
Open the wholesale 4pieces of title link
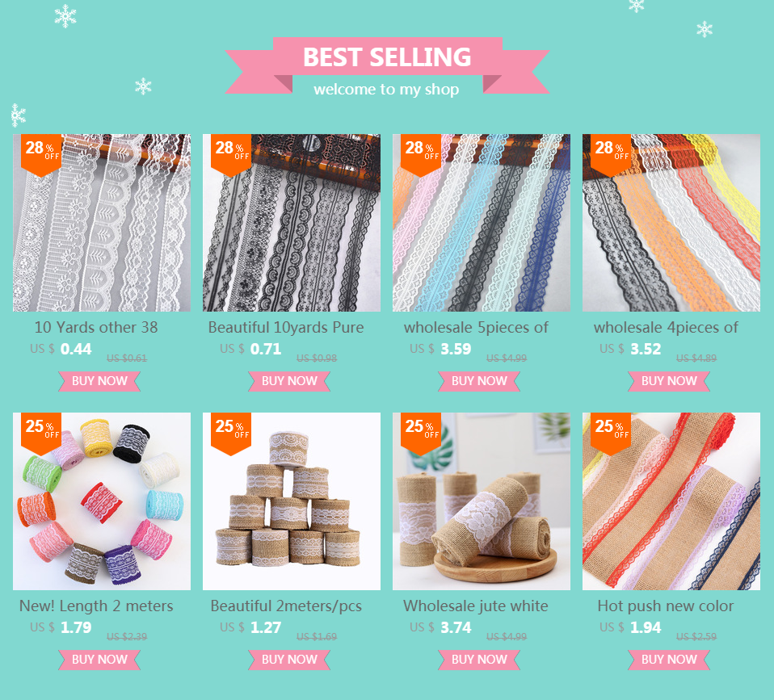tap(666, 328)
